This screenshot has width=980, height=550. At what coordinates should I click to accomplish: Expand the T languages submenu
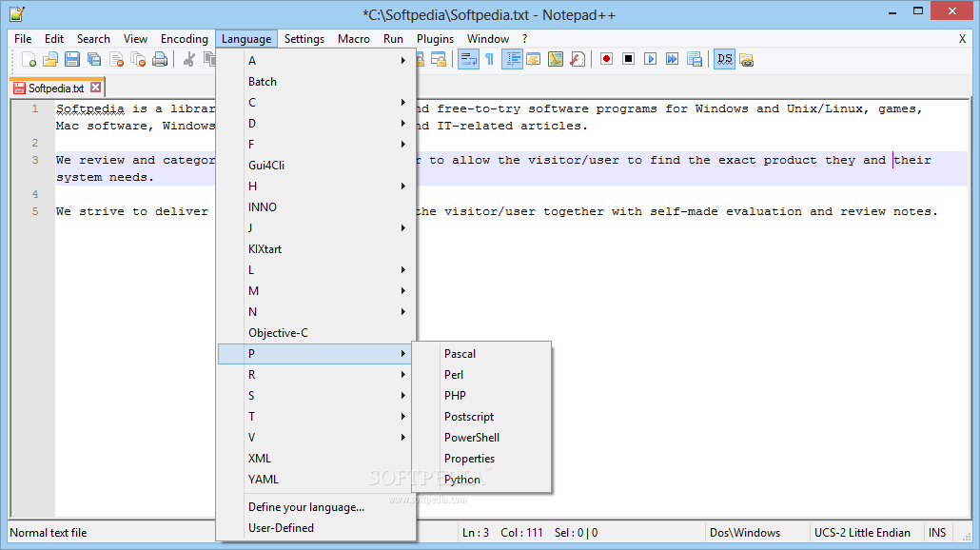pyautogui.click(x=317, y=416)
